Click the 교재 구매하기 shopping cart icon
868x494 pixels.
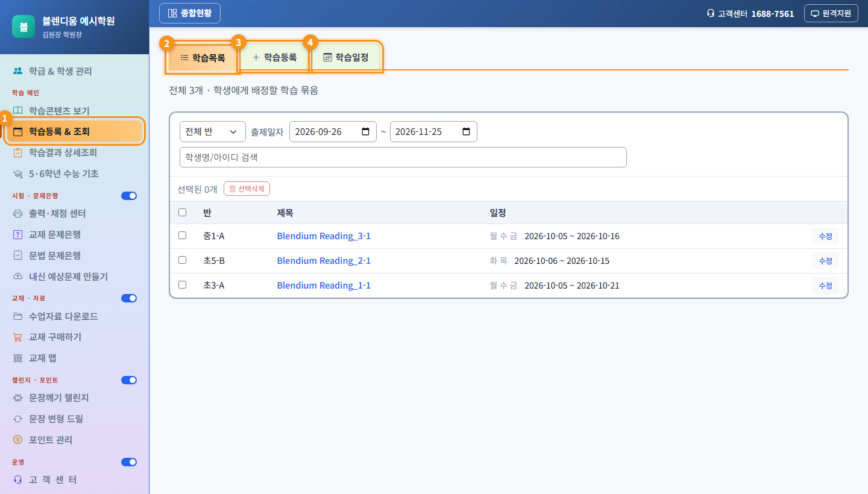(18, 337)
